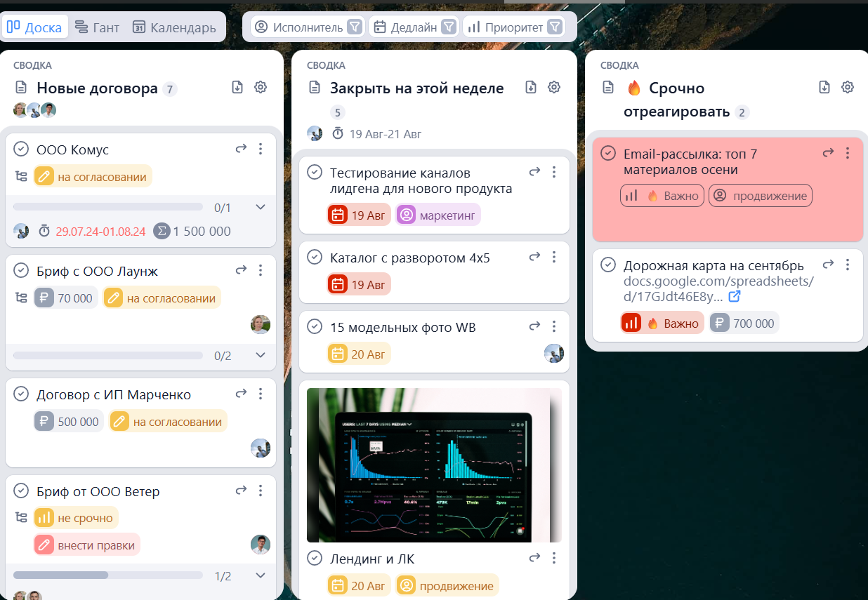Open settings gear for Закрыть на этой неделе

[554, 87]
